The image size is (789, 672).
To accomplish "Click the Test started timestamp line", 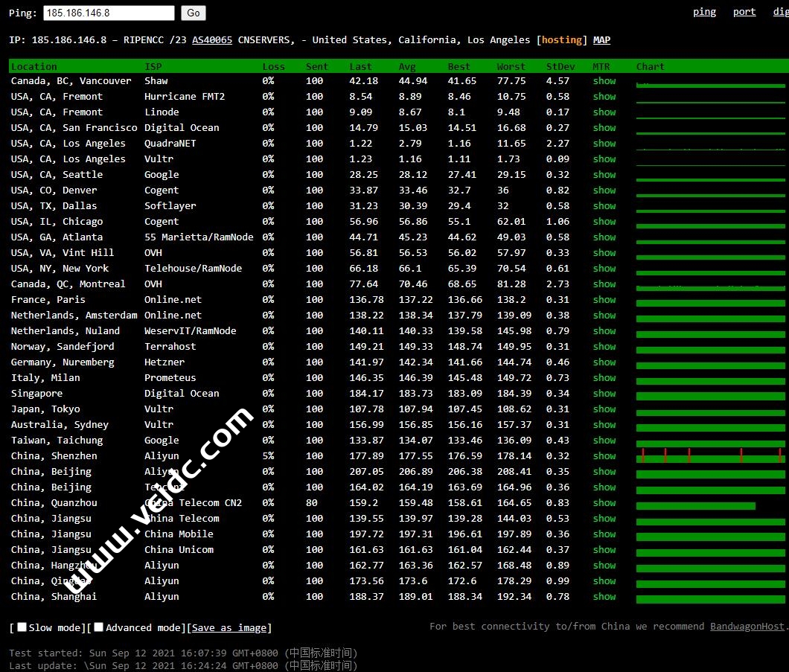I will pos(183,653).
